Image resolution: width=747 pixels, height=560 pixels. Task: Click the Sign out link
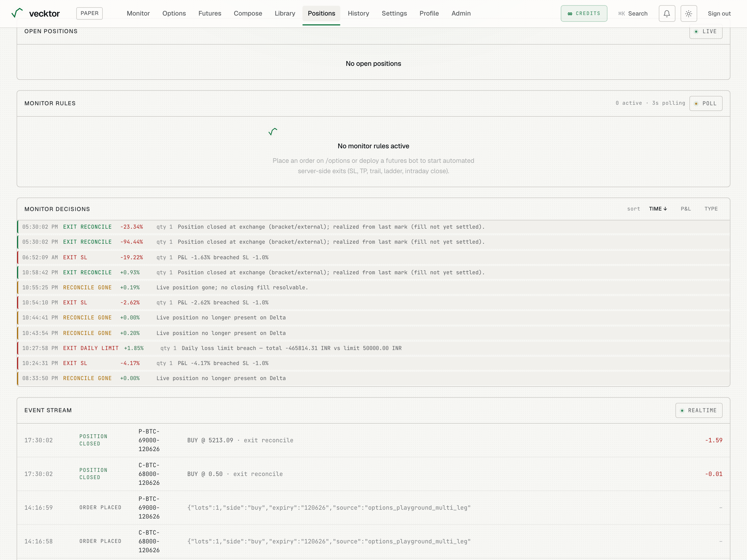(x=719, y=13)
